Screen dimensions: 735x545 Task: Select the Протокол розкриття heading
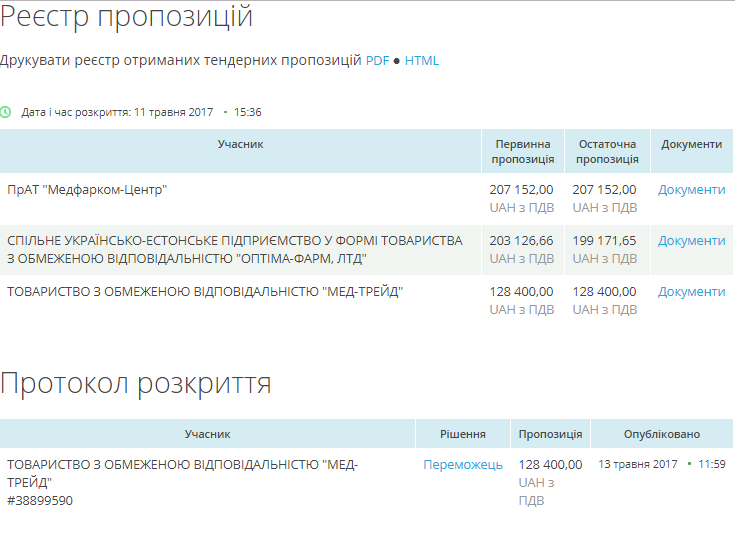136,384
